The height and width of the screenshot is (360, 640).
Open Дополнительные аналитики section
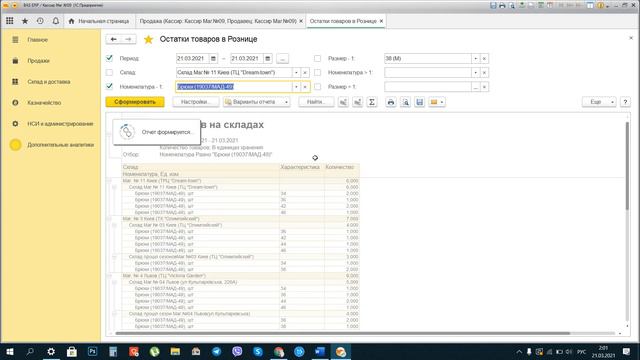(x=60, y=145)
